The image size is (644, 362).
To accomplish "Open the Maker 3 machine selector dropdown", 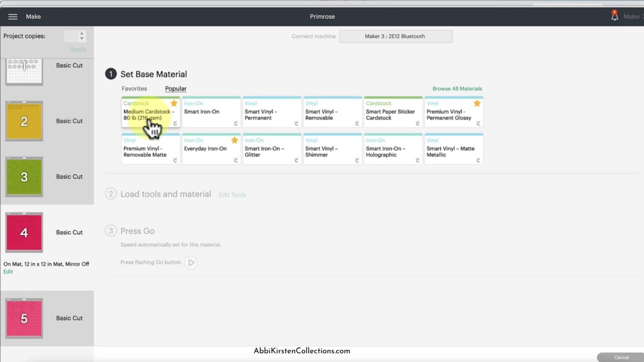I will coord(396,36).
